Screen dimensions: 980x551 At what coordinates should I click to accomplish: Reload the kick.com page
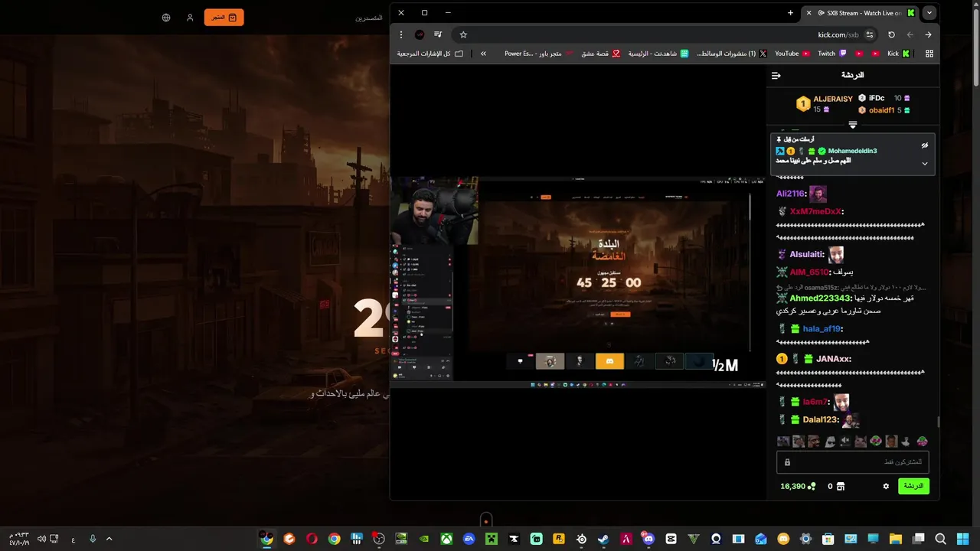pos(891,34)
